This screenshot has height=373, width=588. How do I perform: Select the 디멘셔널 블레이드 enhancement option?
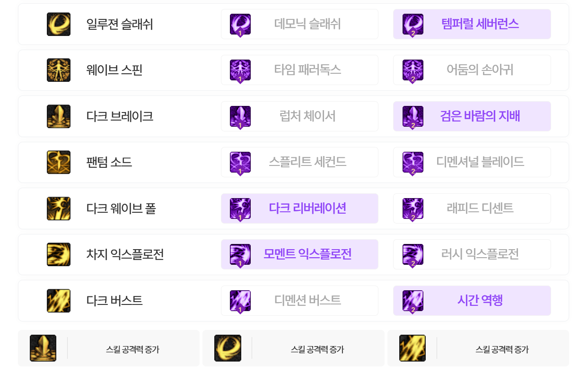coord(472,162)
